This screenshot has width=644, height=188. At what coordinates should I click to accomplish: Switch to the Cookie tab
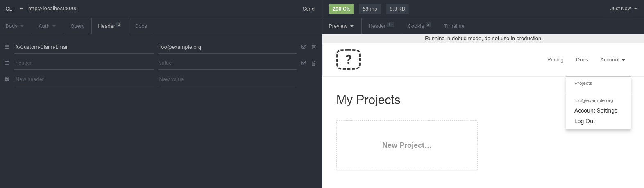pos(419,26)
